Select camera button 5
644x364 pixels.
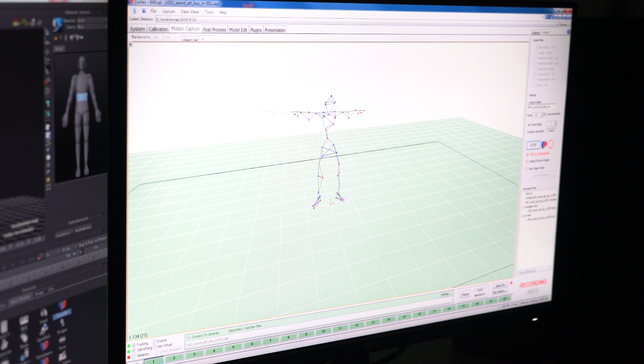click(233, 347)
